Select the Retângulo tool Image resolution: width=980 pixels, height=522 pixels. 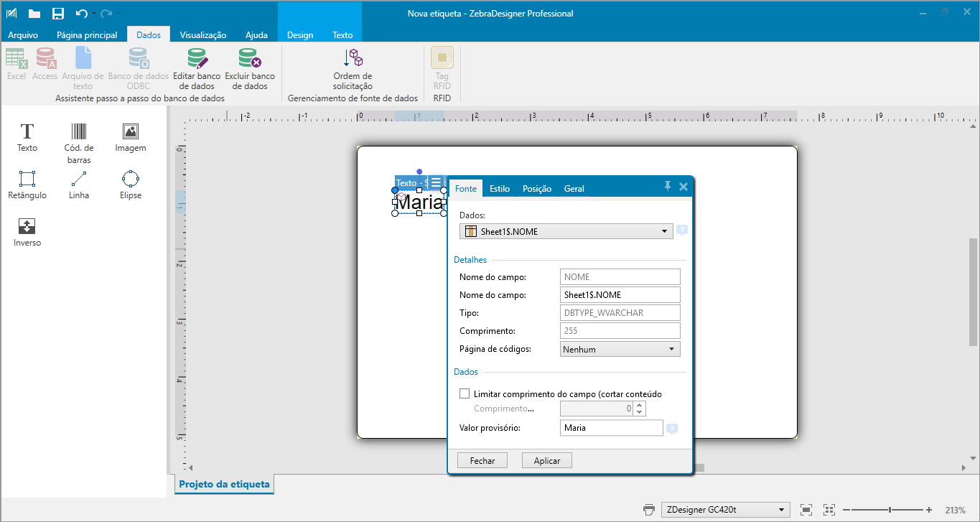pyautogui.click(x=27, y=185)
